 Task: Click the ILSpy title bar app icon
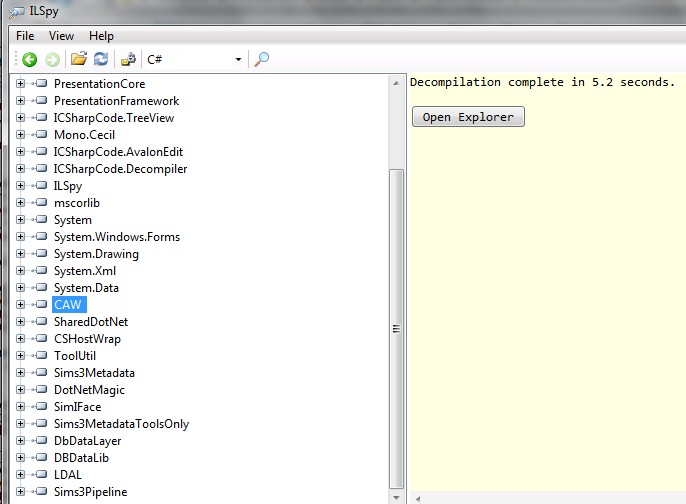pos(17,12)
